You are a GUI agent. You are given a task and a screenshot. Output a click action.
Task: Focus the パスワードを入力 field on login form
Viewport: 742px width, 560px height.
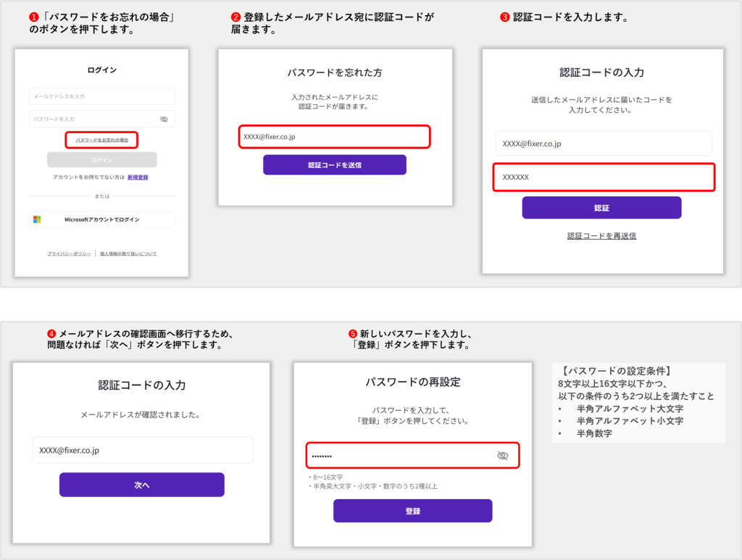point(91,119)
